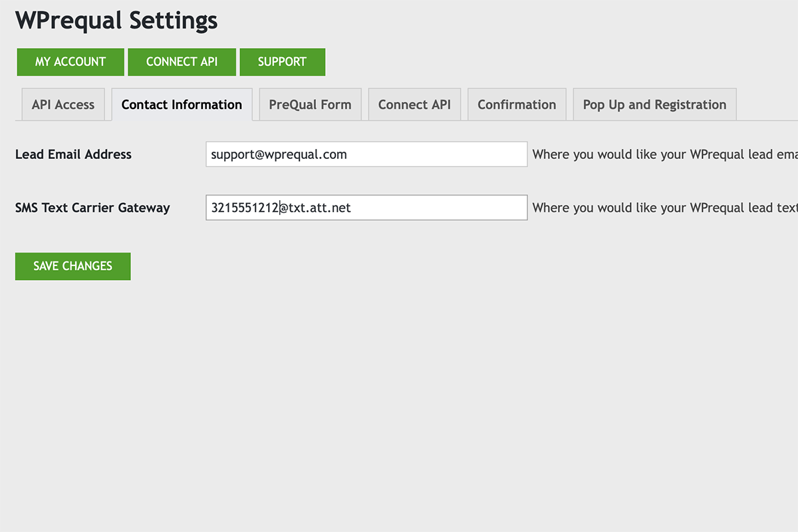Open the Confirmation tab
The height and width of the screenshot is (532, 798).
pyautogui.click(x=517, y=104)
